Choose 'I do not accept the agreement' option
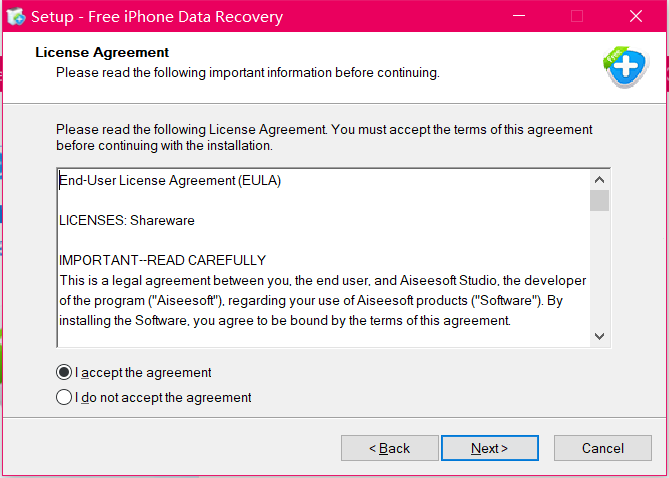 point(64,397)
